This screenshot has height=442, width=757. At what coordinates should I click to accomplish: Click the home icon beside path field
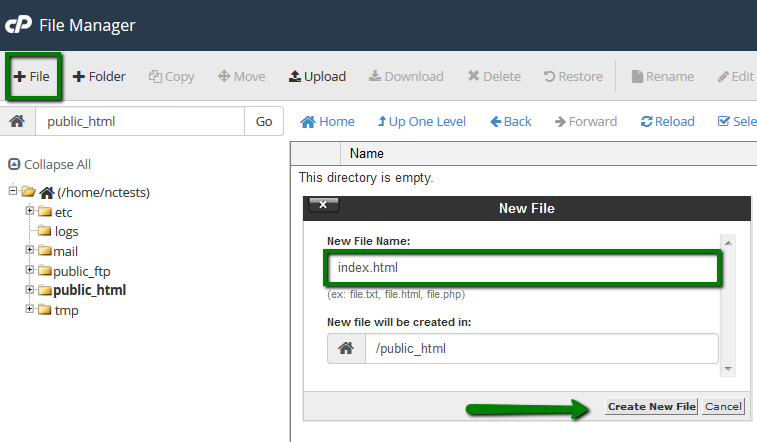(17, 121)
